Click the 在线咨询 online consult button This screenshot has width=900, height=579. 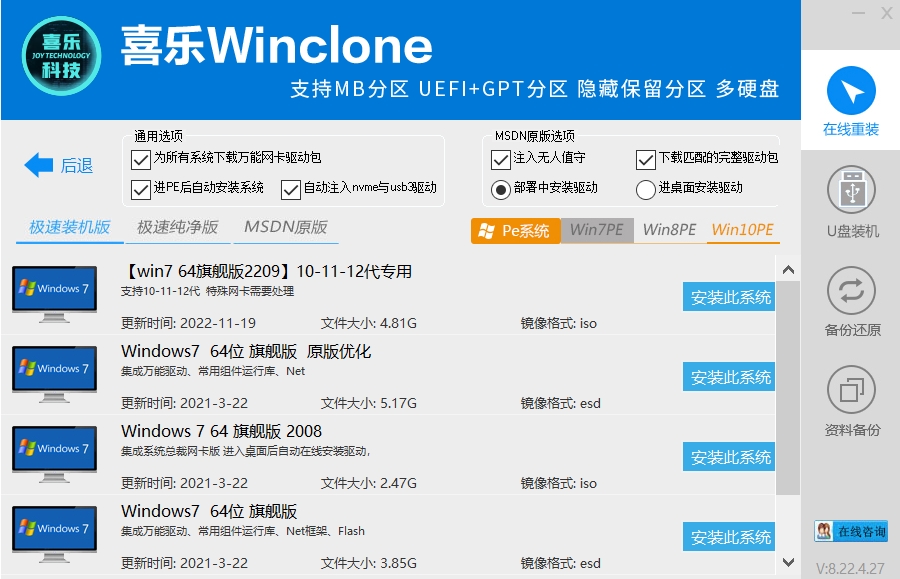851,531
